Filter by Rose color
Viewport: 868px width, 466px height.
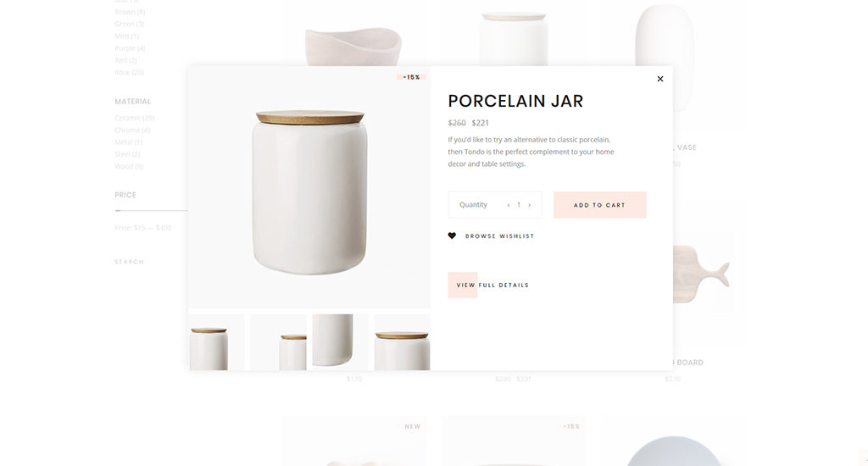click(129, 73)
